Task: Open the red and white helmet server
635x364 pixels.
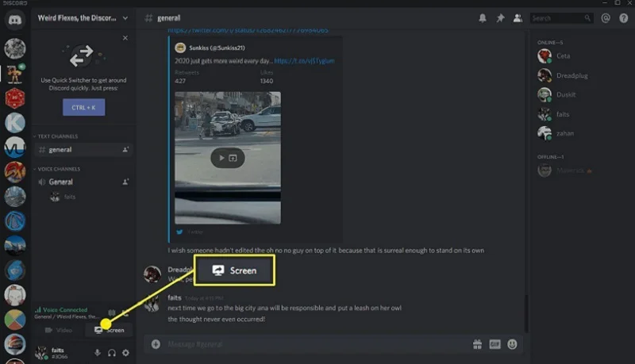Action: (15, 344)
